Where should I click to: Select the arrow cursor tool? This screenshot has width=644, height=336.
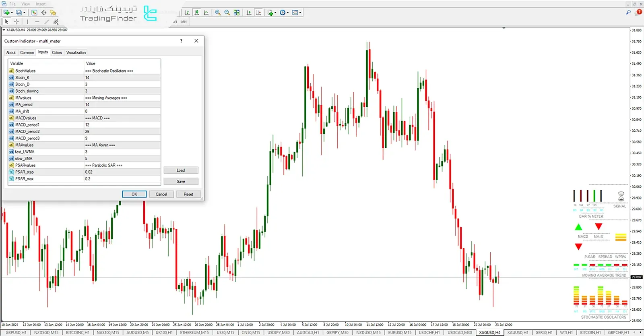(6, 22)
